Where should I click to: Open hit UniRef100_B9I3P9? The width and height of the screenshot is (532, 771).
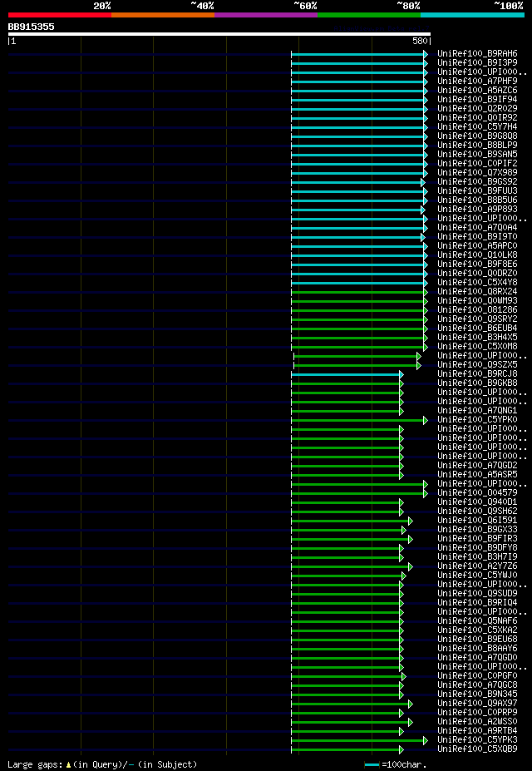point(477,63)
